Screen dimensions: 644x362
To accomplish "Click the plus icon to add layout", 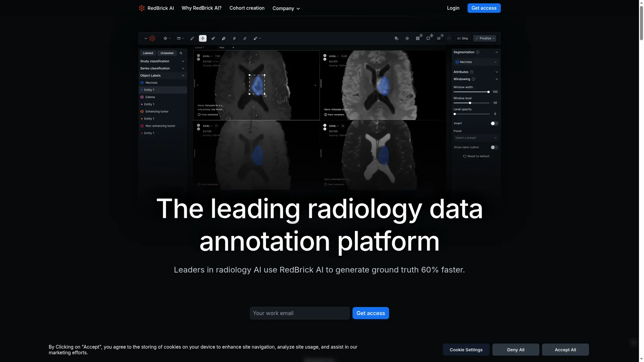I will pyautogui.click(x=233, y=48).
